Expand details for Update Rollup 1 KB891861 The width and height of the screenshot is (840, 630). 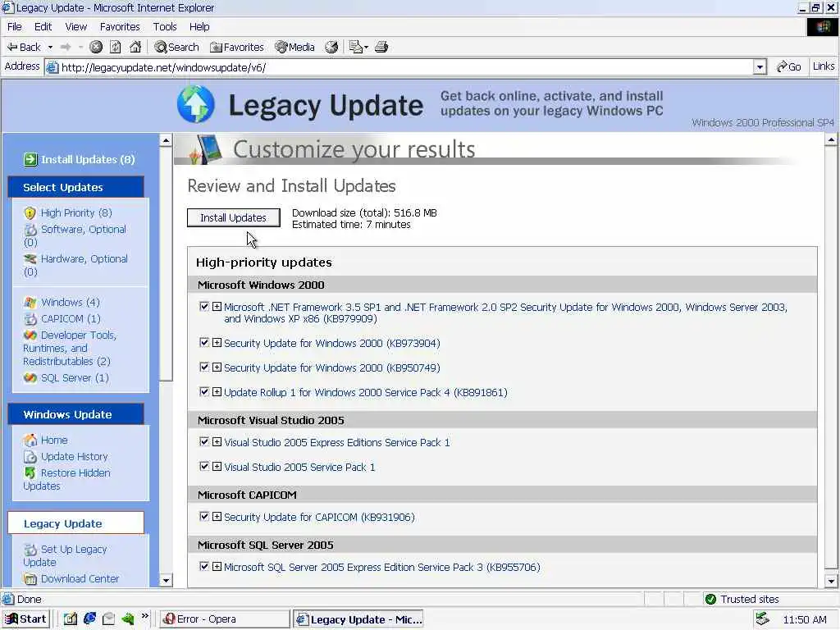point(217,391)
